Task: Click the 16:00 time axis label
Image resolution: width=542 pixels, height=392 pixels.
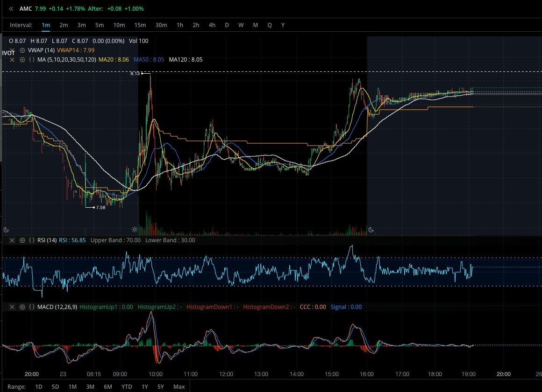Action: coord(367,374)
